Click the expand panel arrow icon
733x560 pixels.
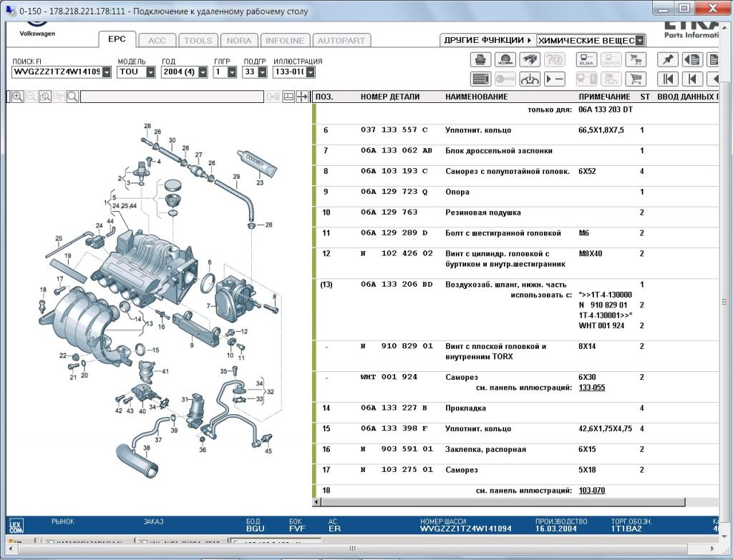302,97
